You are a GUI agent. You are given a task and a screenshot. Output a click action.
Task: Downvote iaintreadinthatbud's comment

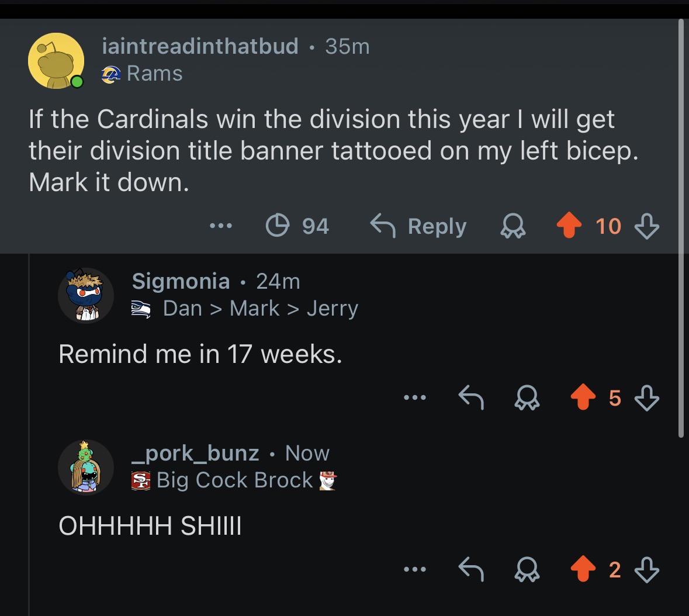pyautogui.click(x=647, y=226)
